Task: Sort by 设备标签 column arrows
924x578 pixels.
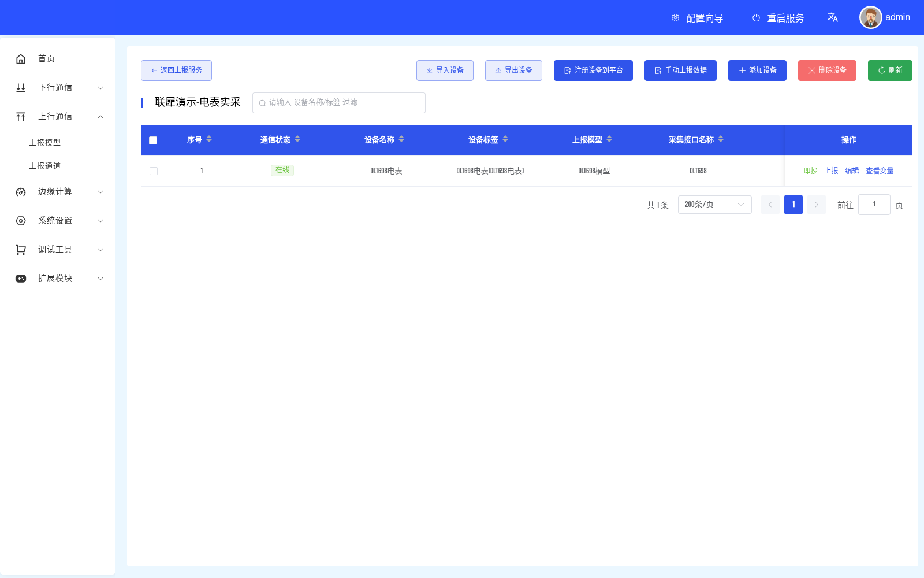Action: coord(505,139)
